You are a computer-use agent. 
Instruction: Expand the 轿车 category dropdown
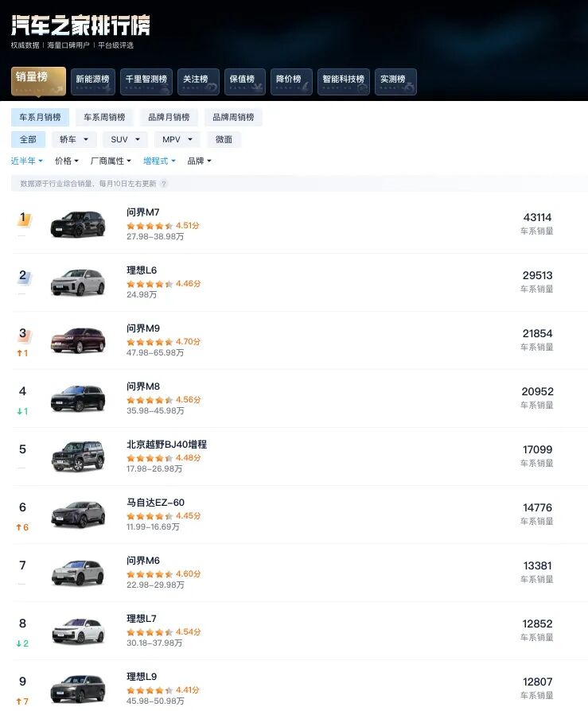pyautogui.click(x=74, y=139)
